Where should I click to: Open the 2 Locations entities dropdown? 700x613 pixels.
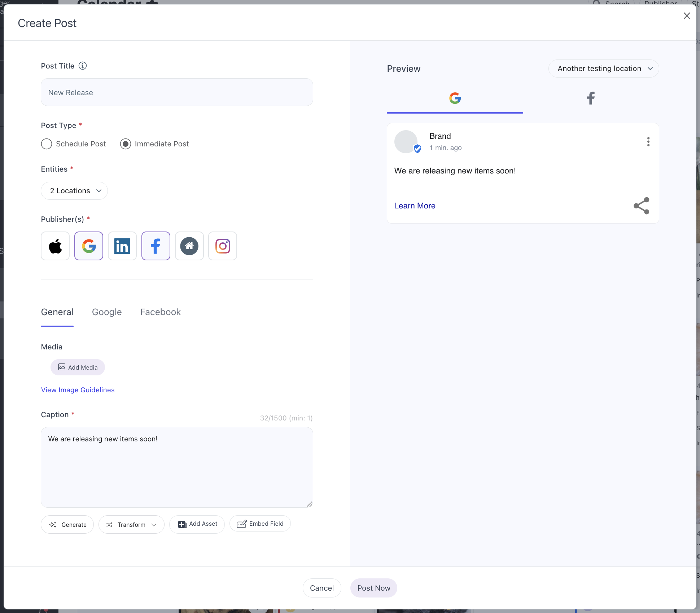pyautogui.click(x=74, y=191)
